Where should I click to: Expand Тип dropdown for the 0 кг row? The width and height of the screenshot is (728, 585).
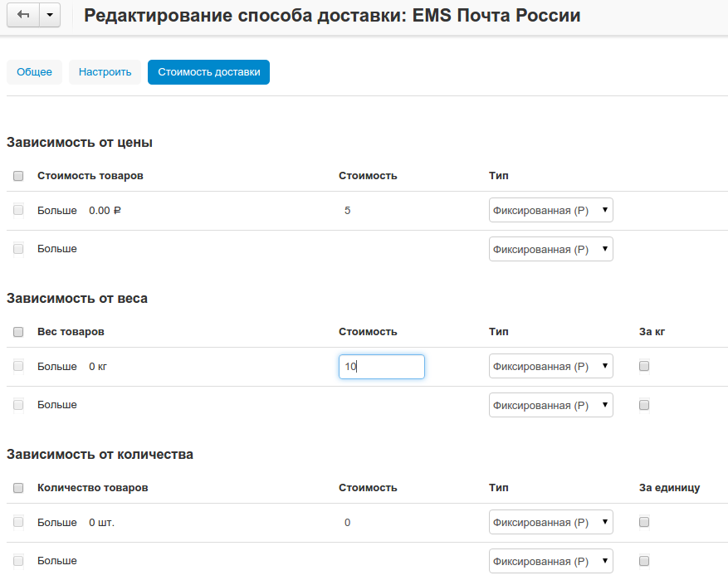[x=550, y=367]
